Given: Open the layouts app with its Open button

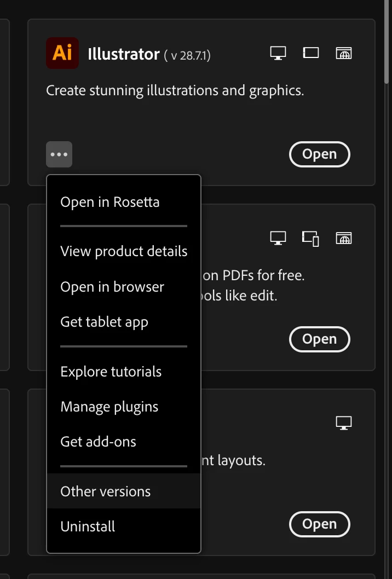Looking at the screenshot, I should [x=320, y=524].
